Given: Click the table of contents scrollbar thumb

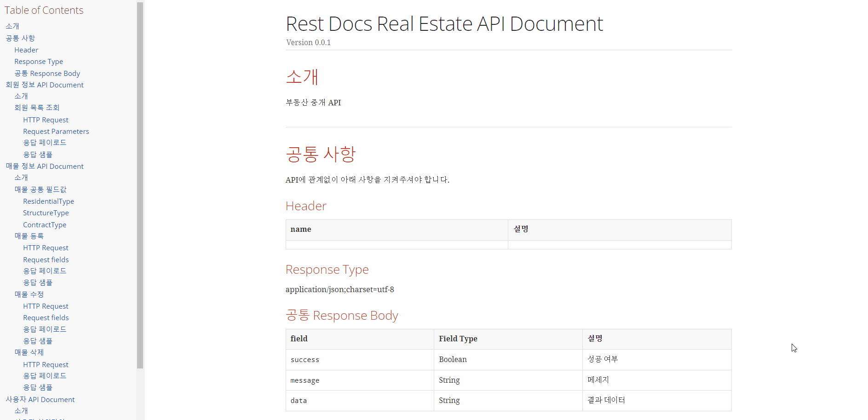Looking at the screenshot, I should point(140,185).
